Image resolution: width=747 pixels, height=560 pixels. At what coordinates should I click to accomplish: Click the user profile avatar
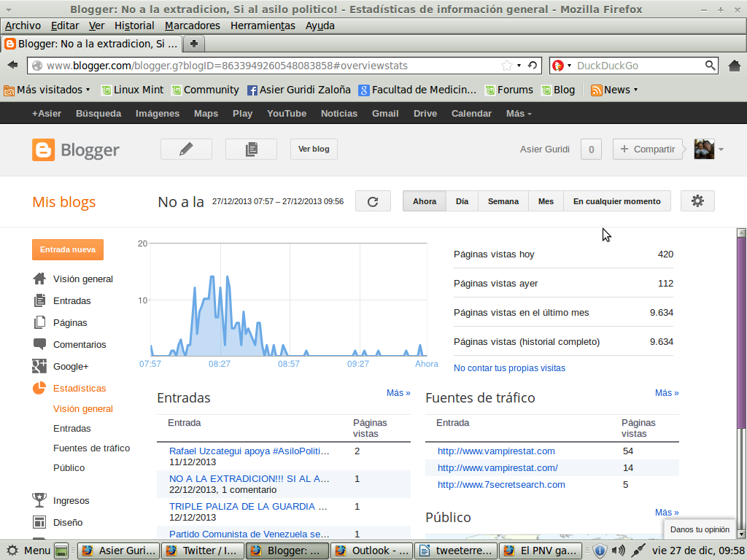tap(704, 149)
